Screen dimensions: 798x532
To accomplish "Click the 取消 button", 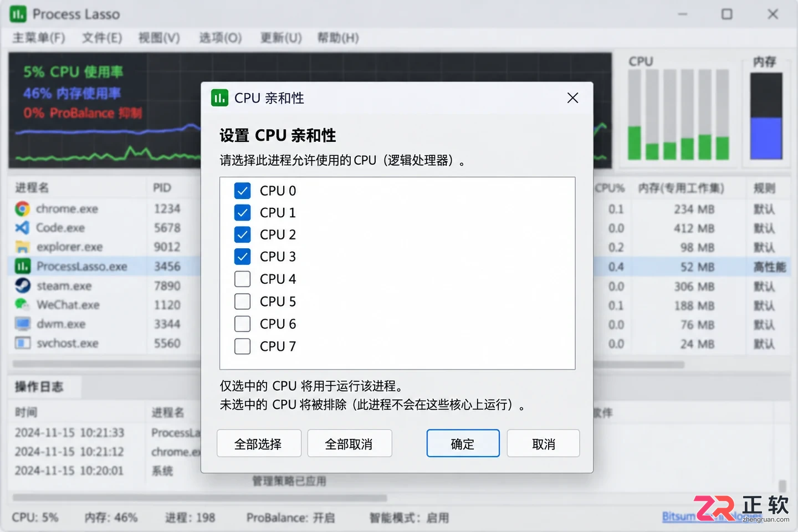I will (x=543, y=443).
